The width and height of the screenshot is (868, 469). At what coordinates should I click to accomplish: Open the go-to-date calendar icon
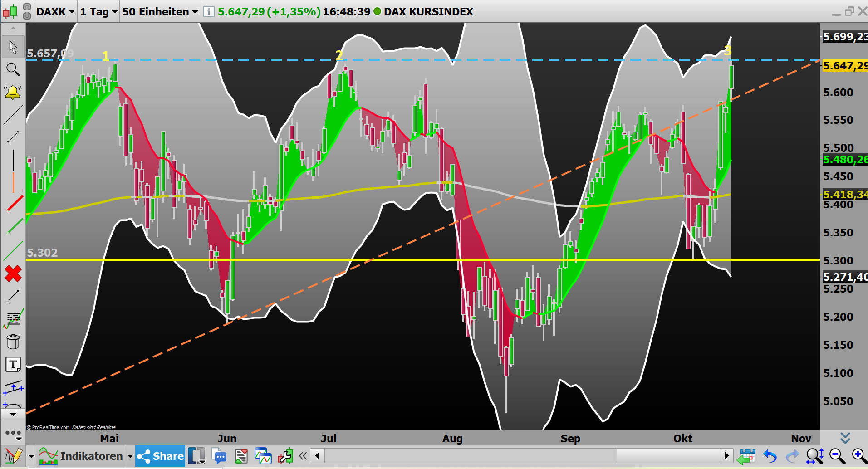pos(747,456)
